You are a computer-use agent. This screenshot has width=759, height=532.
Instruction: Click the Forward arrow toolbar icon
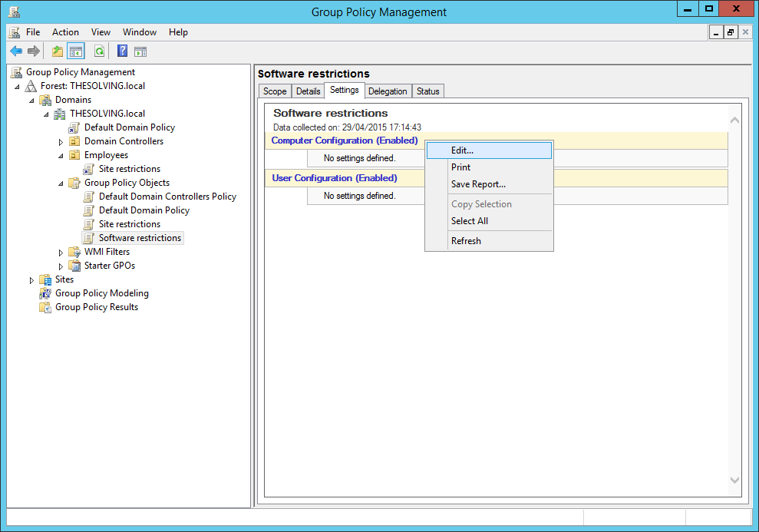[x=34, y=51]
